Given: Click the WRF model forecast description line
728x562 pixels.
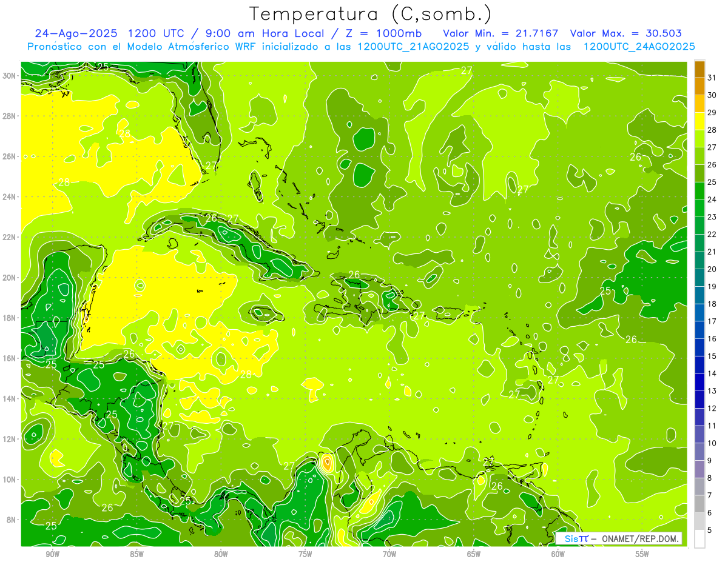Looking at the screenshot, I should [x=361, y=47].
